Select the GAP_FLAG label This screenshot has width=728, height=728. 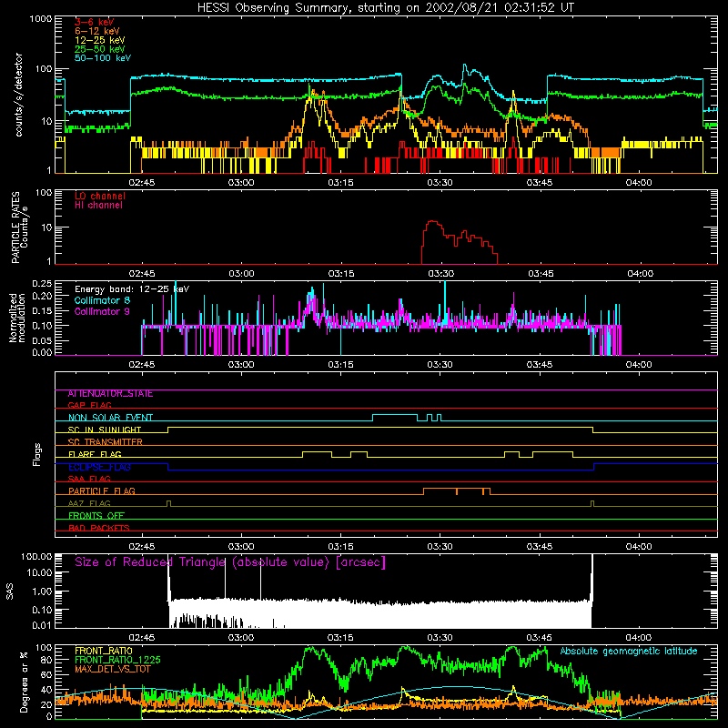tap(89, 405)
